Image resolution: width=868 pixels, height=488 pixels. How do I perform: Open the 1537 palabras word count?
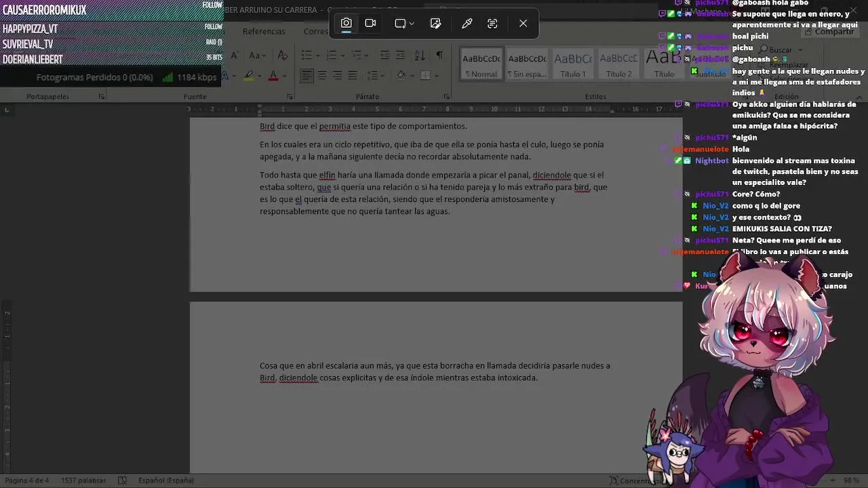pyautogui.click(x=83, y=481)
